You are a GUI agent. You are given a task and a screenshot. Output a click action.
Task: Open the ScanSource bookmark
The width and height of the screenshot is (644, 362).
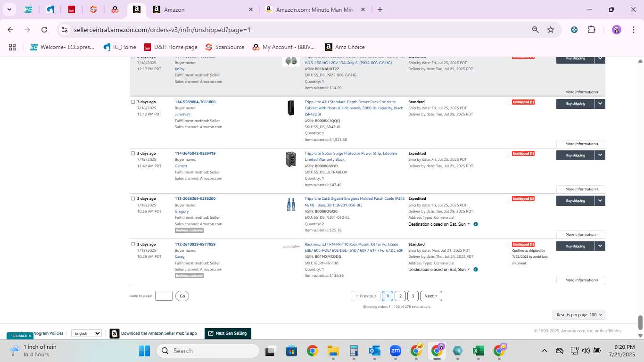225,47
